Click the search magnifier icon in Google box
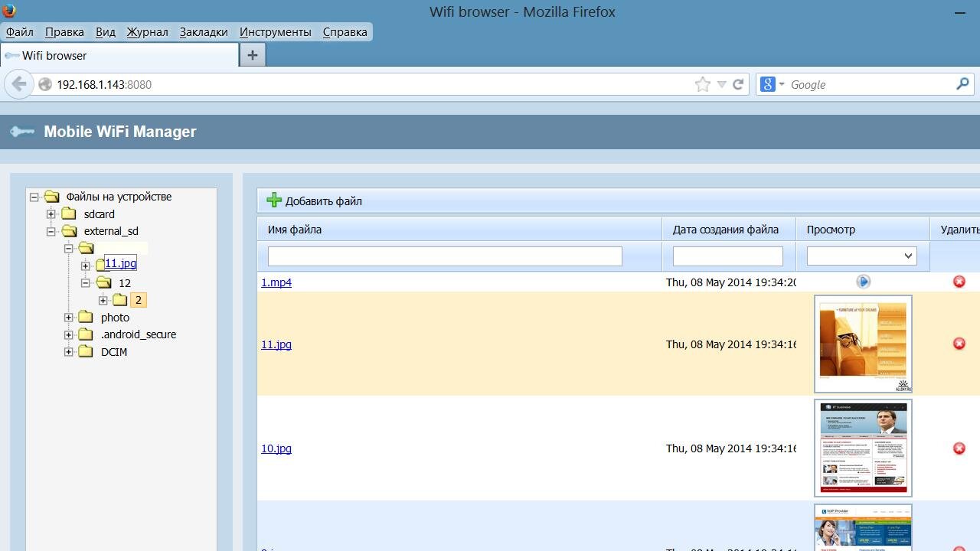The height and width of the screenshot is (551, 980). pos(962,84)
